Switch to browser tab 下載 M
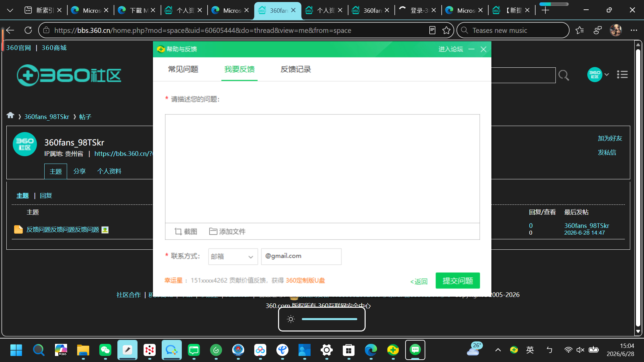Viewport: 644px width, 362px height. pyautogui.click(x=137, y=10)
